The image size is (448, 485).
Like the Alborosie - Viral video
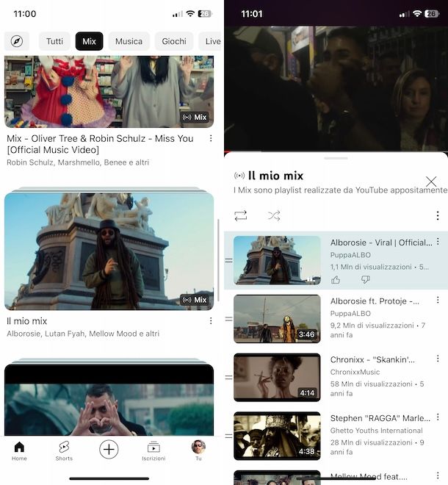click(336, 280)
